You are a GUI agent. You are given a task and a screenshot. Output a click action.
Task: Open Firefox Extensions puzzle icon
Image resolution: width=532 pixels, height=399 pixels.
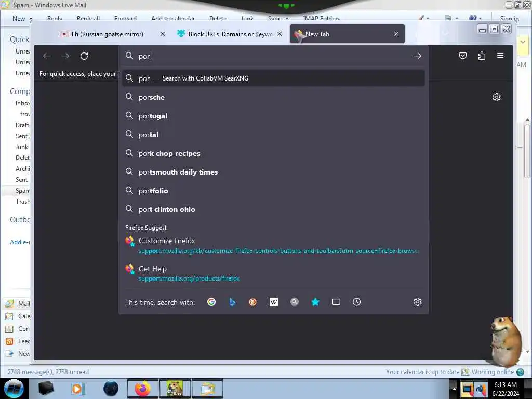click(x=482, y=56)
